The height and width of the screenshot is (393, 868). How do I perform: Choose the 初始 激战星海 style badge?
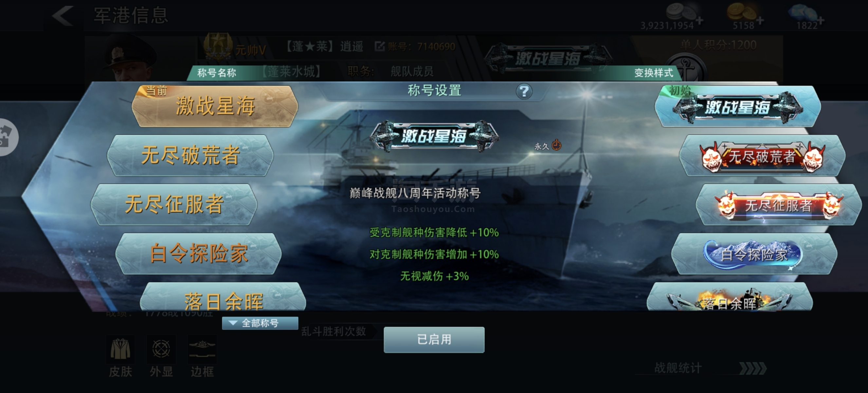point(738,106)
